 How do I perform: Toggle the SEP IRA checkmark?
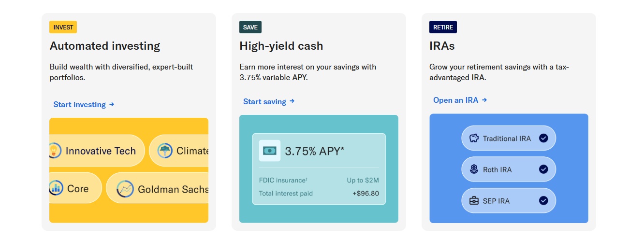point(543,201)
